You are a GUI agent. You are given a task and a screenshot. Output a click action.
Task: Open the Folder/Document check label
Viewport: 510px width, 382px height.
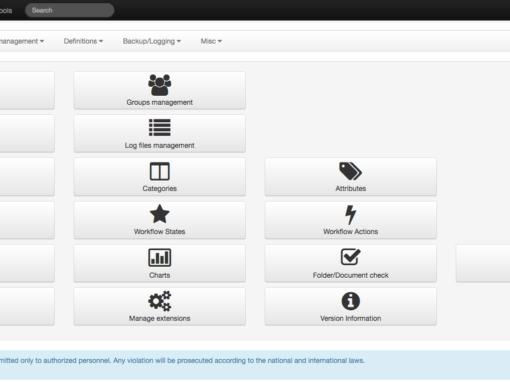click(350, 275)
